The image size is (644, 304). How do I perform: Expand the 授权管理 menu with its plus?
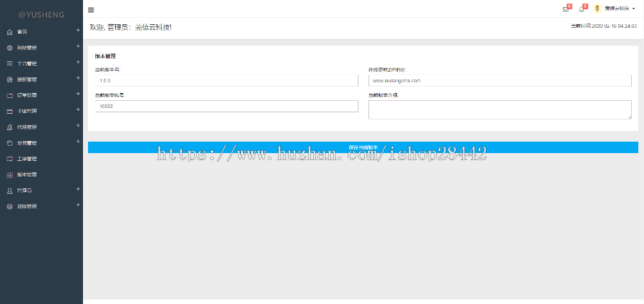tap(78, 78)
